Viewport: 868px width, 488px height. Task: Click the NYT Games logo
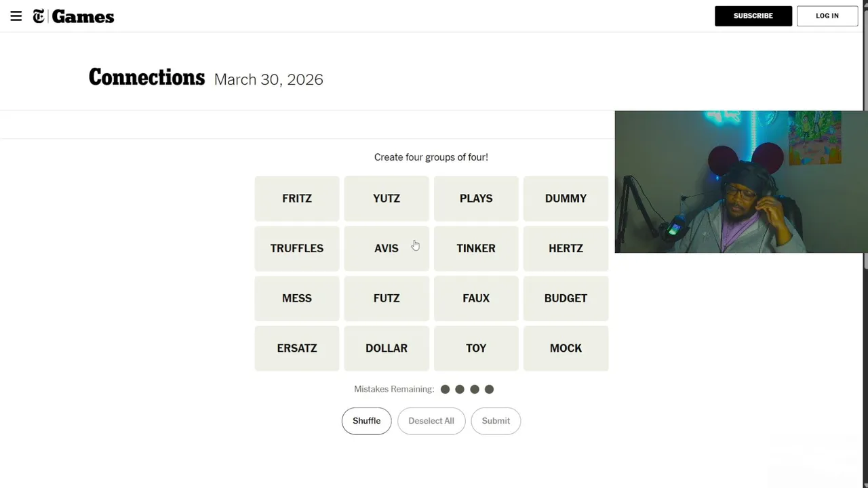73,16
